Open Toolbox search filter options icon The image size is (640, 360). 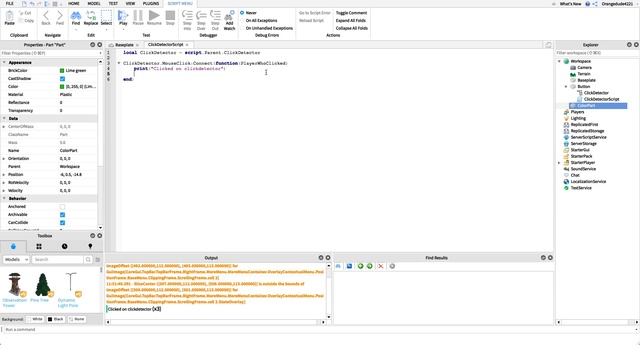(x=98, y=260)
